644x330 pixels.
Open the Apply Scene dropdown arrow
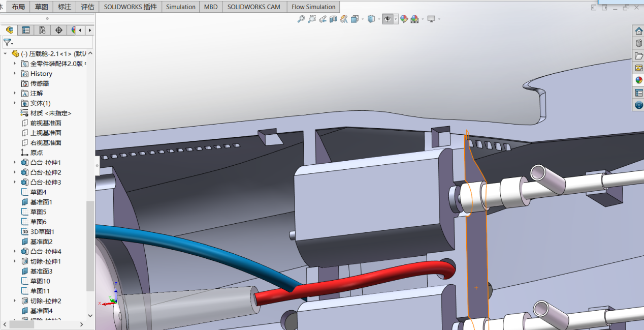[x=422, y=19]
